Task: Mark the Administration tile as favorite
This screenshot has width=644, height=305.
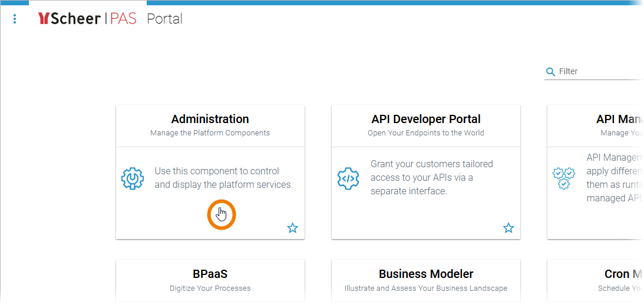Action: tap(293, 228)
